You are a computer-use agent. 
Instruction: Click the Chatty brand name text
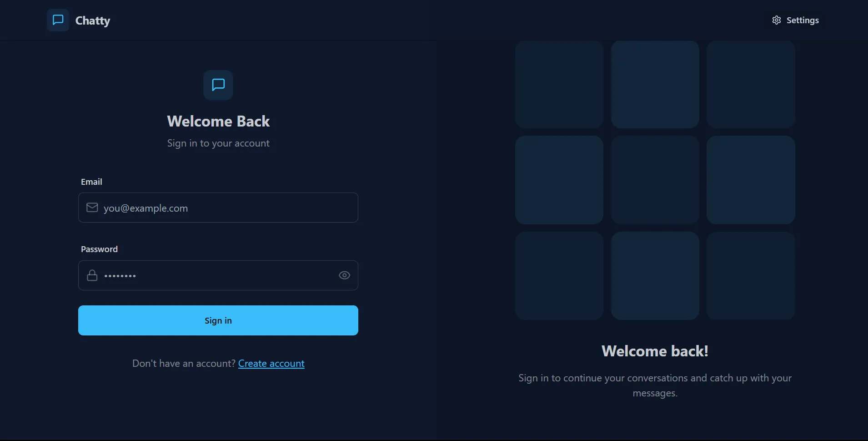(x=92, y=20)
